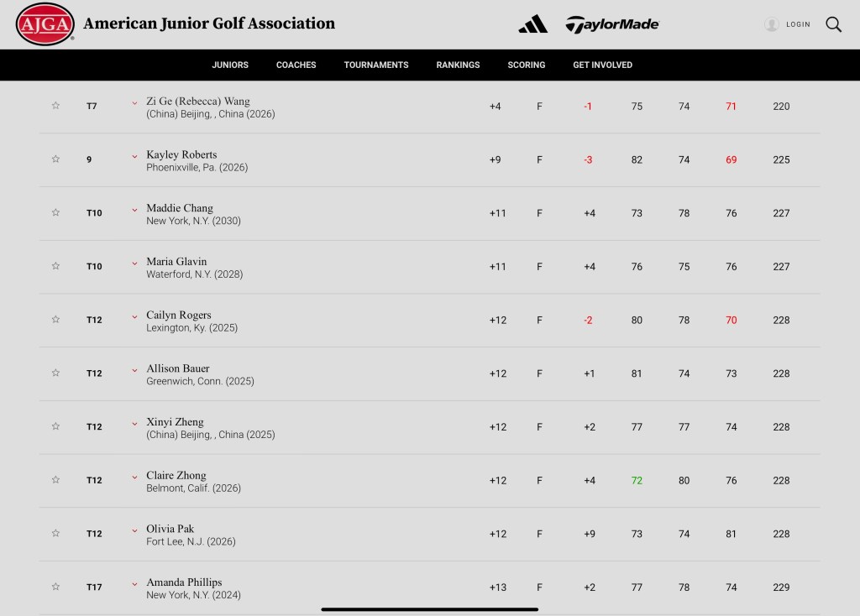Open the Tournaments menu

pos(376,65)
